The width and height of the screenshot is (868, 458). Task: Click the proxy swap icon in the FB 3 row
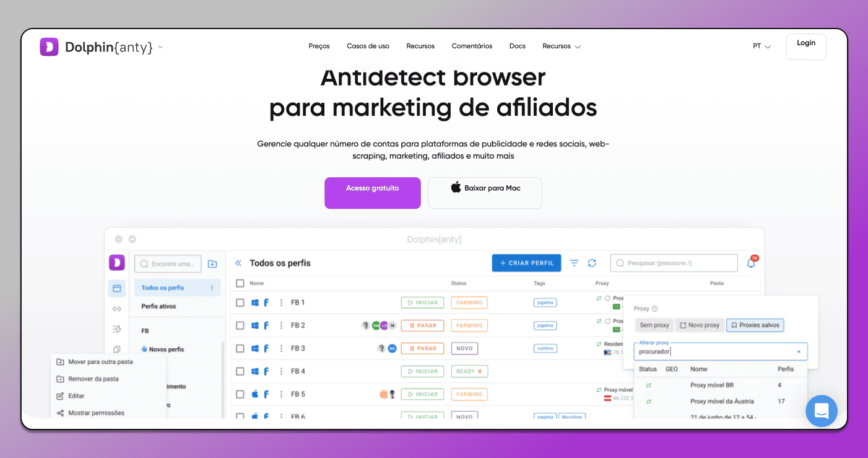click(599, 344)
